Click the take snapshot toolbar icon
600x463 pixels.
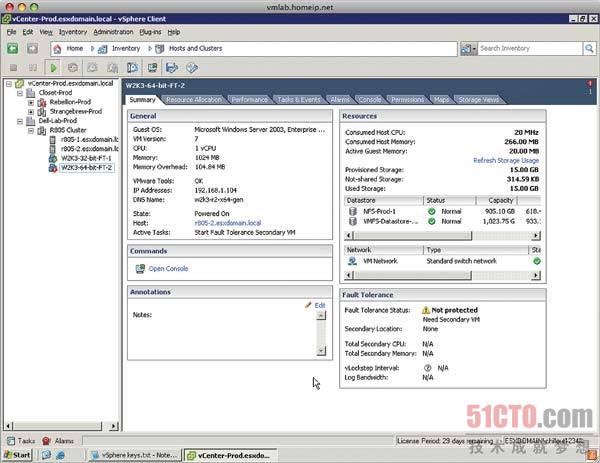(x=93, y=68)
